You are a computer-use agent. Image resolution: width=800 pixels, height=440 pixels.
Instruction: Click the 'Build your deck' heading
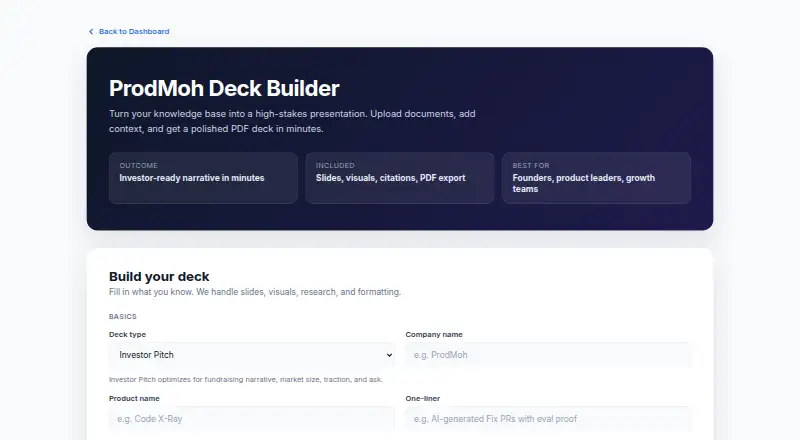click(x=159, y=277)
